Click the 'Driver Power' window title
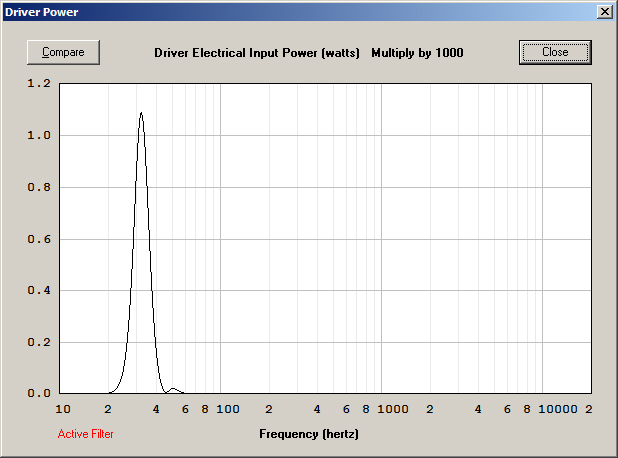Image resolution: width=618 pixels, height=458 pixels. 42,12
